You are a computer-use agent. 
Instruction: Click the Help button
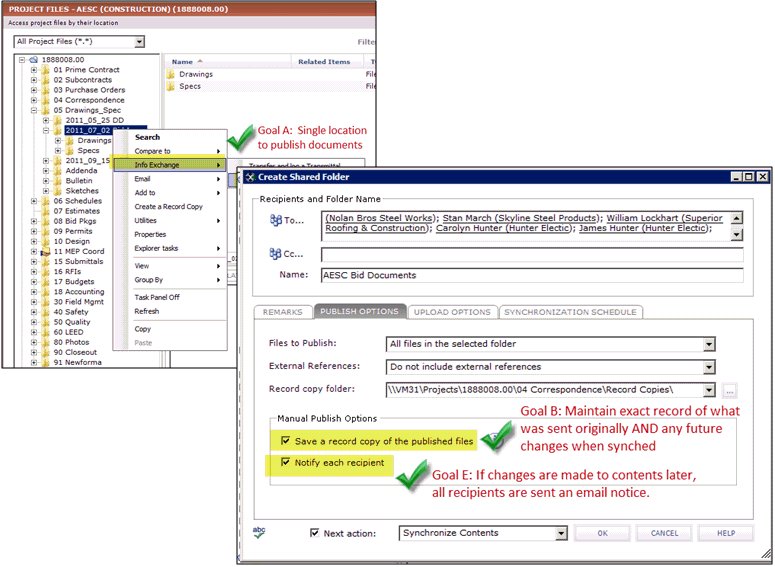(726, 533)
